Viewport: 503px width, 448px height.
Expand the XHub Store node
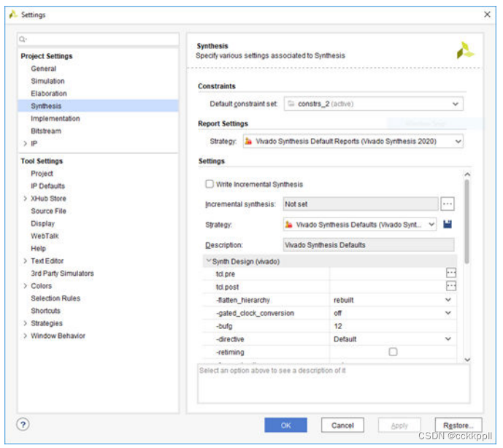click(25, 198)
